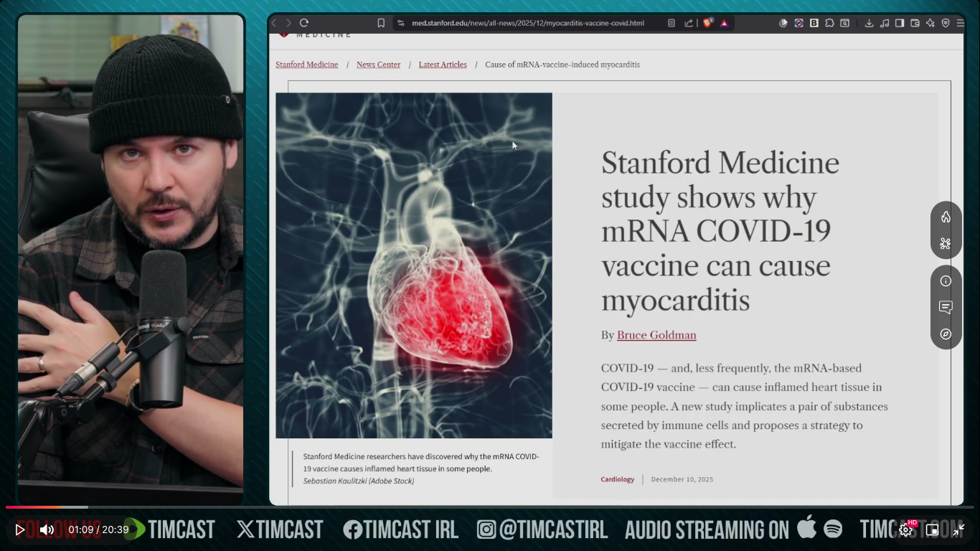Play the video
The width and height of the screenshot is (980, 551).
pyautogui.click(x=20, y=529)
